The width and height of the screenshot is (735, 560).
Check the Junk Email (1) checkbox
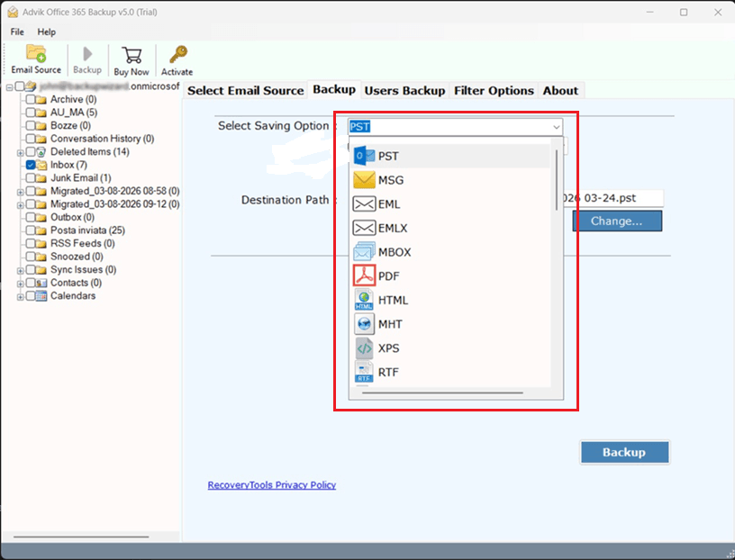pos(31,178)
